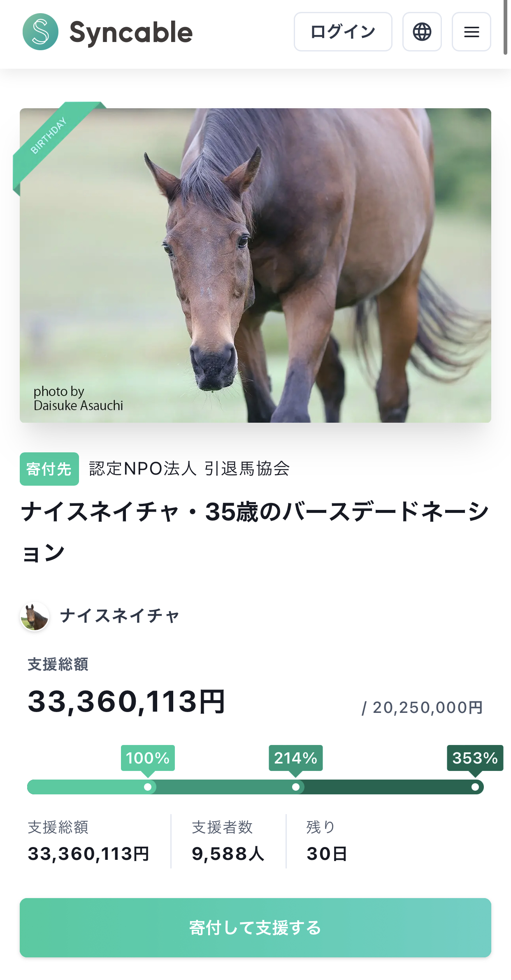Click the BIRTHDAY ribbon badge

coord(49,135)
